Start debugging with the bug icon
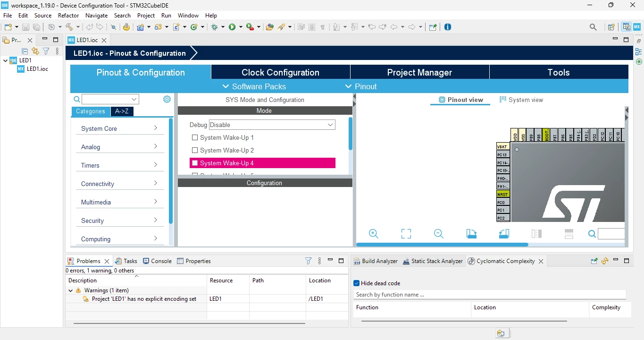Image resolution: width=644 pixels, height=340 pixels. point(215,27)
